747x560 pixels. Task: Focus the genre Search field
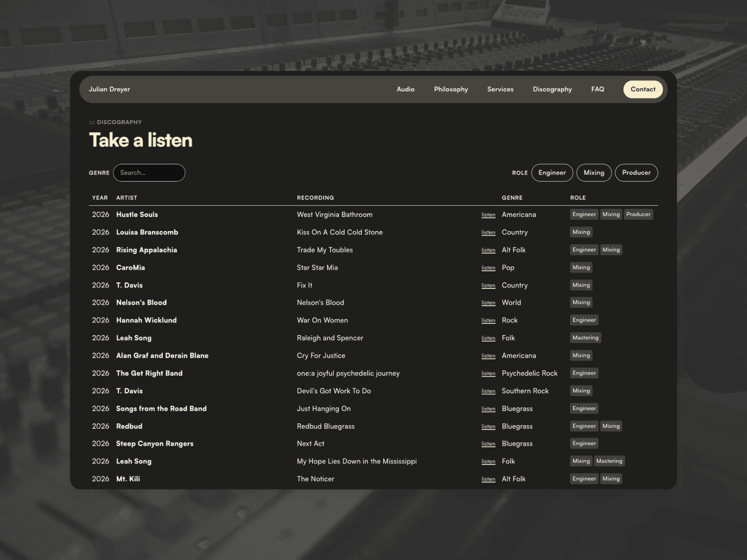coord(149,173)
